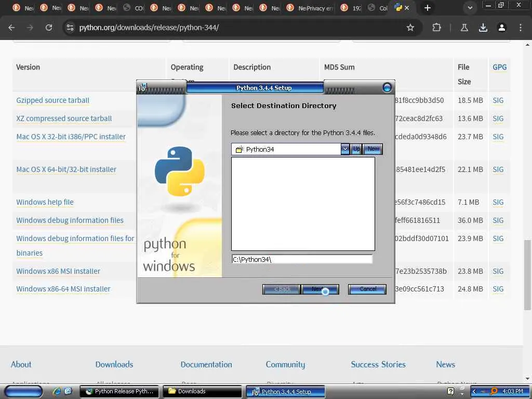532x399 pixels.
Task: Click the Python34 folder icon in combo box
Action: 240,149
